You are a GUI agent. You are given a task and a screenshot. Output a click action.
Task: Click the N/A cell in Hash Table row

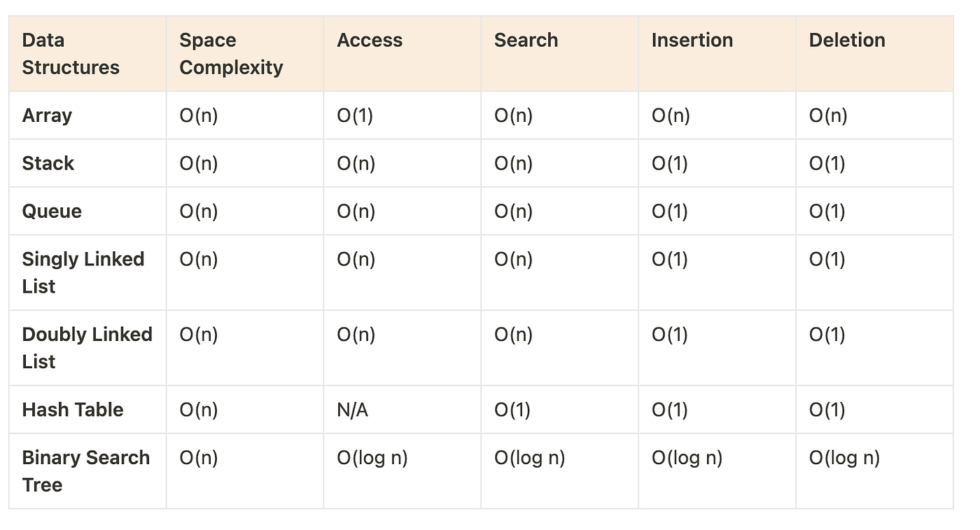click(352, 410)
